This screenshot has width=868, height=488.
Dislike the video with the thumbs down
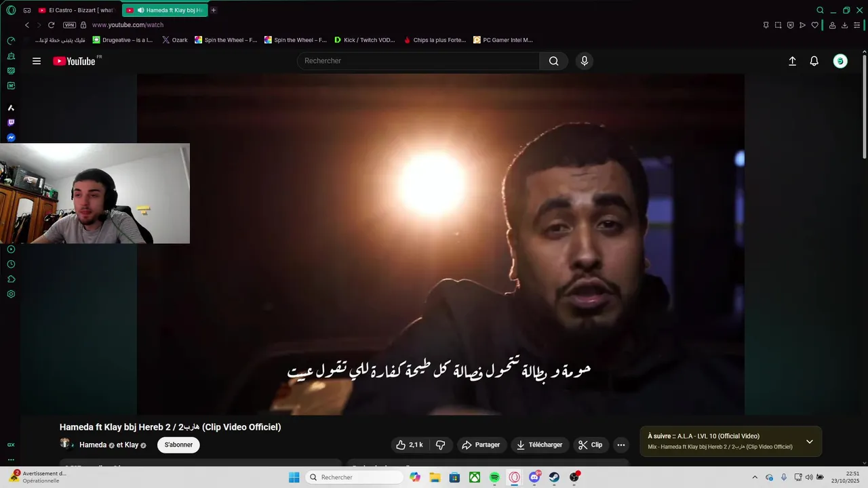[441, 445]
